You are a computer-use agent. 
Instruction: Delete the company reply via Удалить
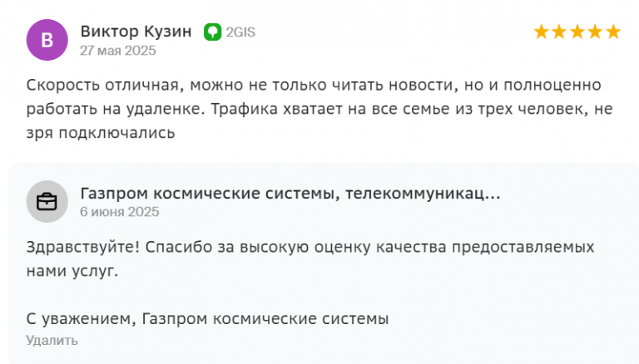(52, 341)
